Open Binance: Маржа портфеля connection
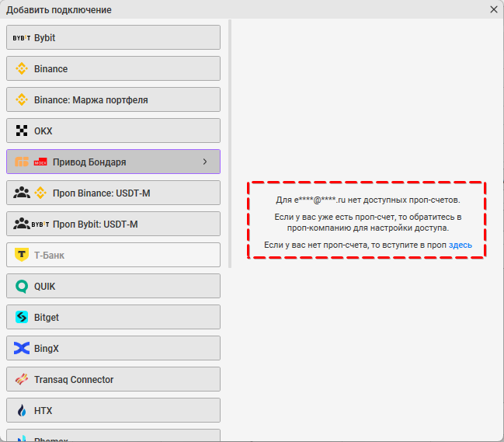Screen dimensions: 504x442 [113, 99]
